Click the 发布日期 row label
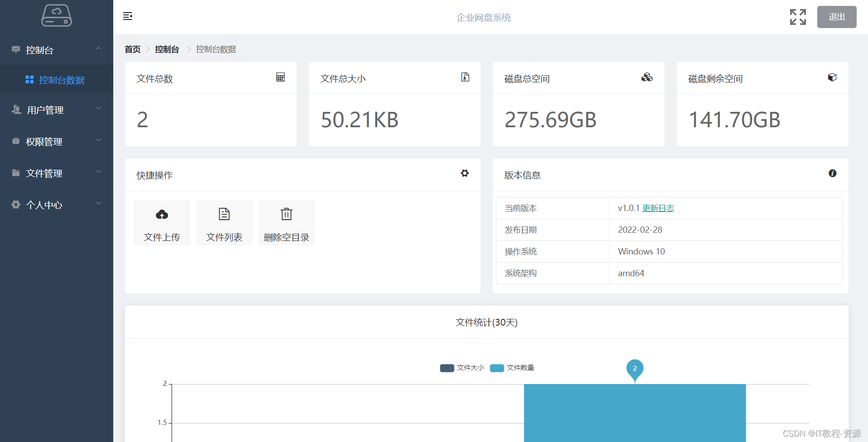 (x=521, y=230)
